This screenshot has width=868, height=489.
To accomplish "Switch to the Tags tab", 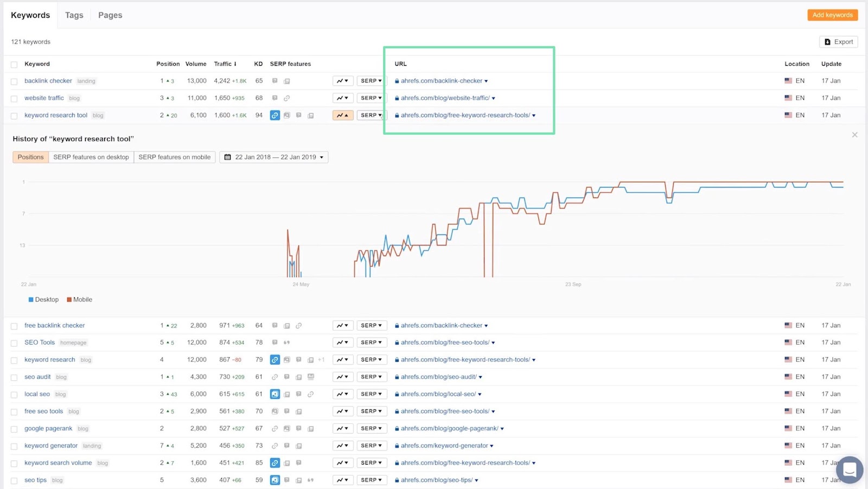I will pyautogui.click(x=74, y=15).
